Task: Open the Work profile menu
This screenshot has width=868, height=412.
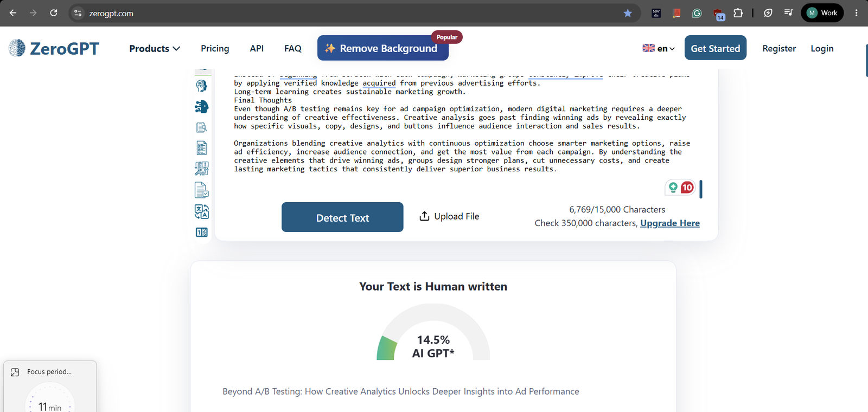Action: point(822,13)
